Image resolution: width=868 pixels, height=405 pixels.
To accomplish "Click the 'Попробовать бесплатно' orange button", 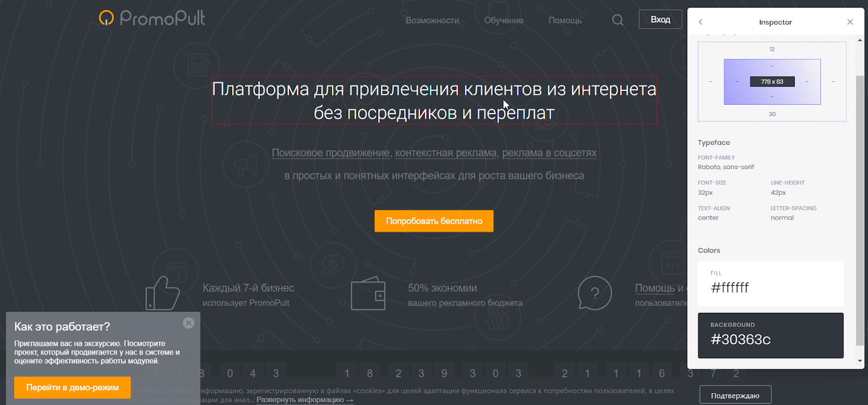I will [434, 221].
